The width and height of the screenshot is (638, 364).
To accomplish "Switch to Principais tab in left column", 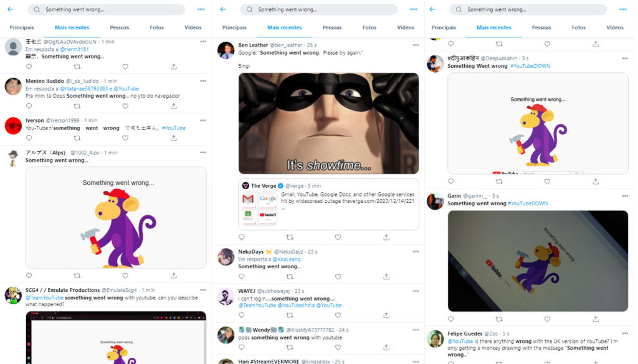I will pos(22,27).
